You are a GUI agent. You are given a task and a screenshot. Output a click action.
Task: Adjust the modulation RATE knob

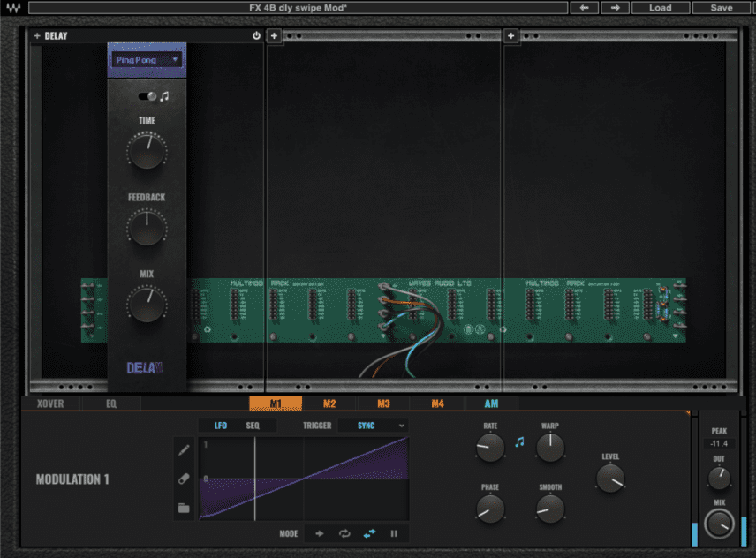click(x=490, y=448)
